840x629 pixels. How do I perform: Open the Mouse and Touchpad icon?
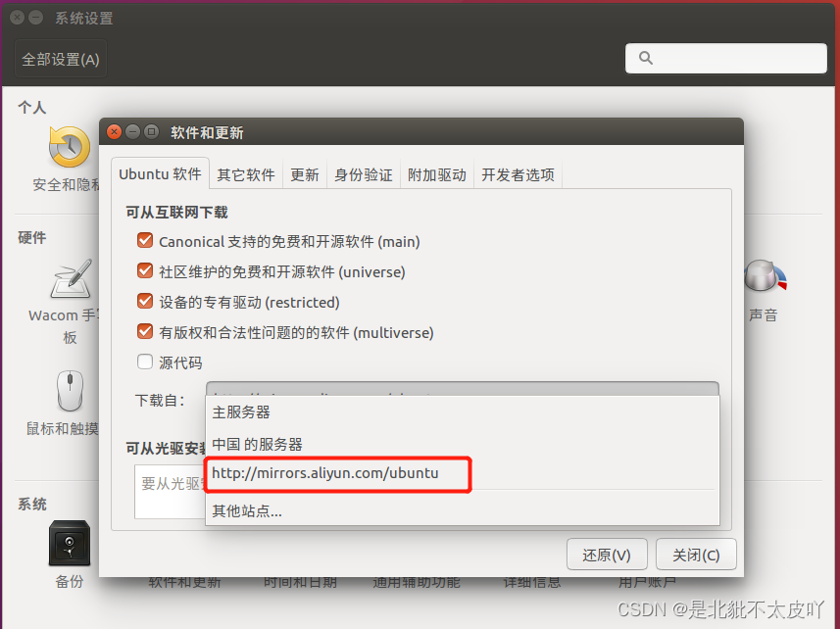pos(71,390)
